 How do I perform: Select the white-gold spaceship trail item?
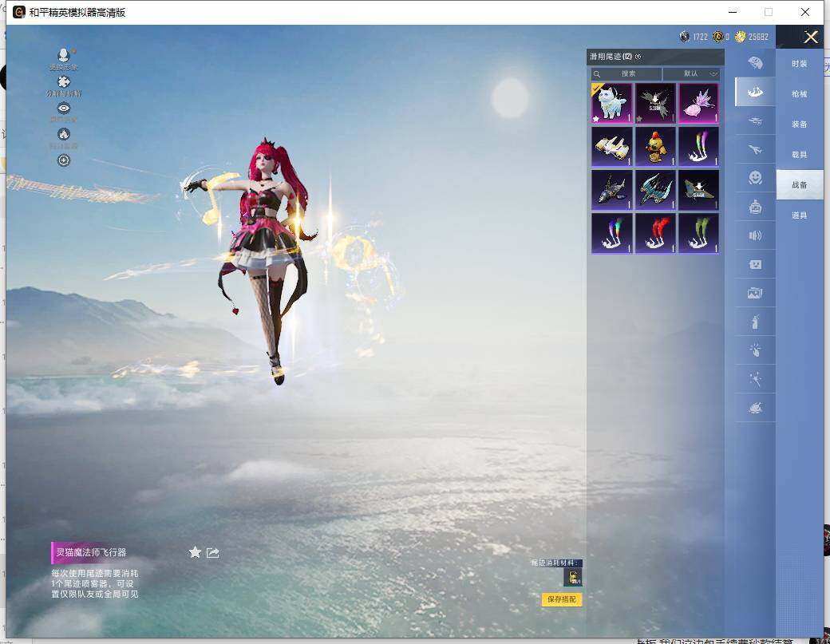[x=612, y=146]
